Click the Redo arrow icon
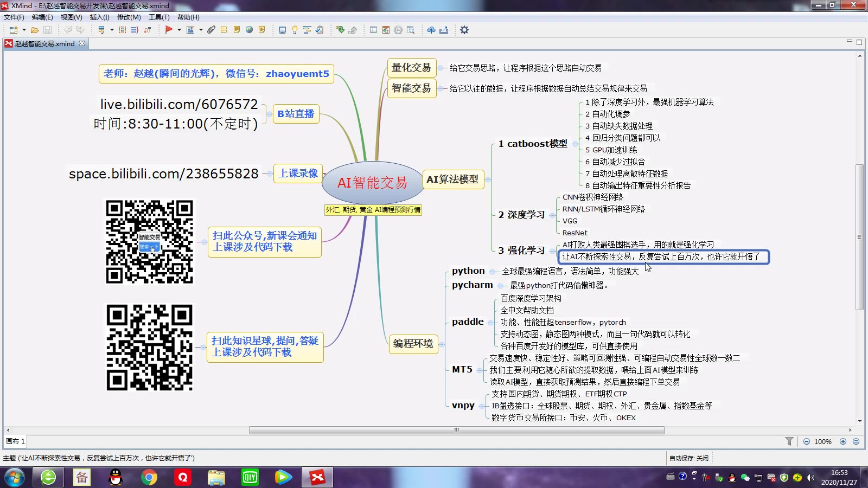The height and width of the screenshot is (488, 868). (x=80, y=30)
